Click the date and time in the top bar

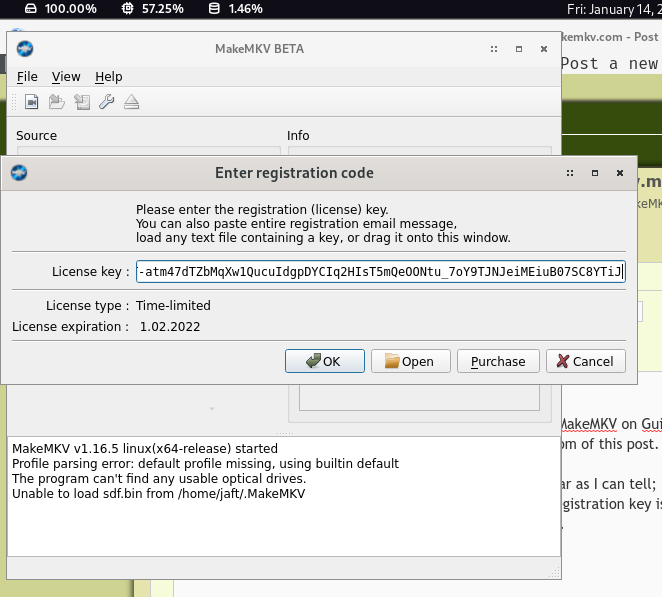610,9
